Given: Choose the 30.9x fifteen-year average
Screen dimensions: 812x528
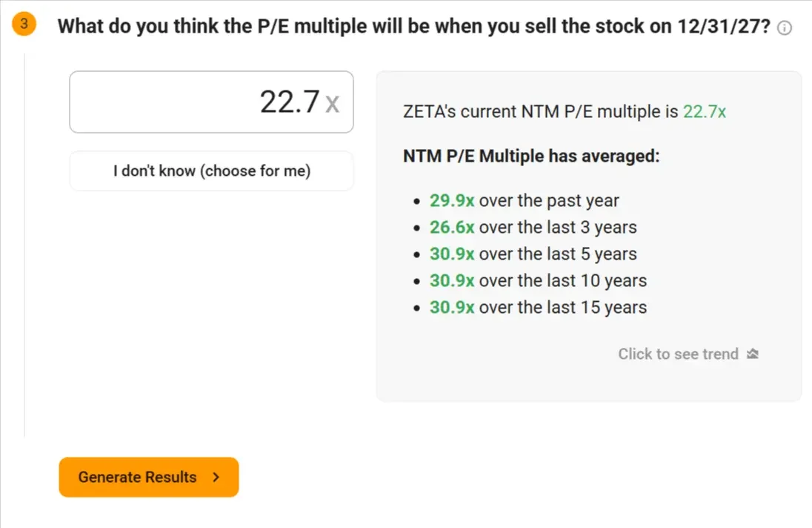Looking at the screenshot, I should 452,307.
